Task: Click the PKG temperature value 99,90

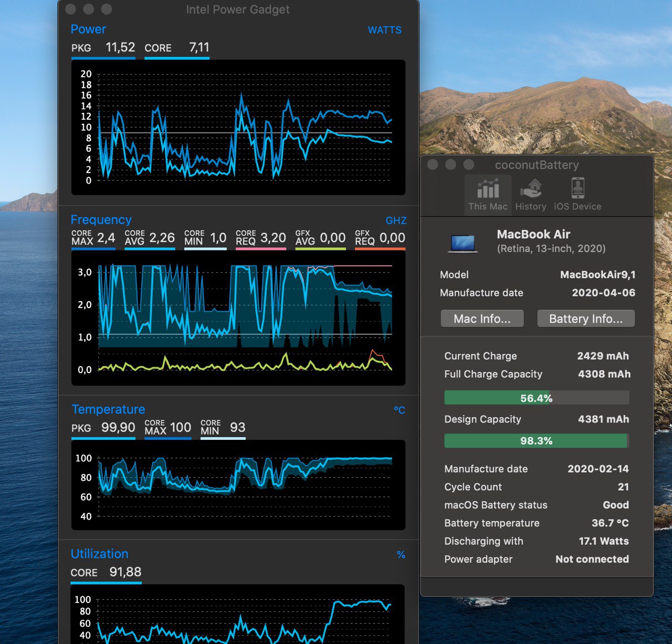Action: [118, 427]
